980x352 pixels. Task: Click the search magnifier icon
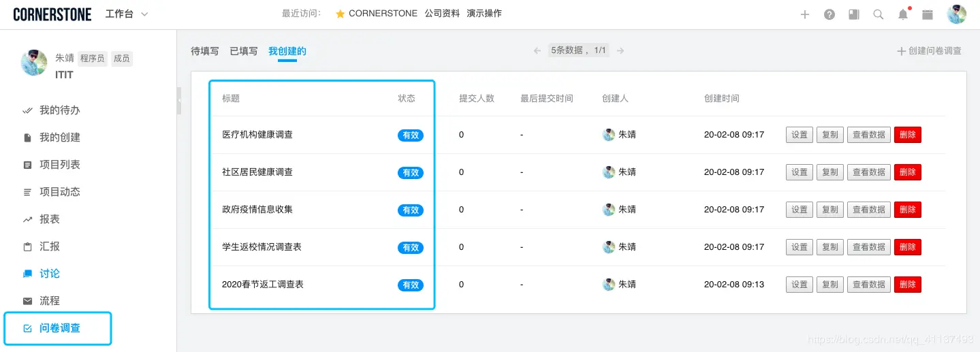[879, 14]
